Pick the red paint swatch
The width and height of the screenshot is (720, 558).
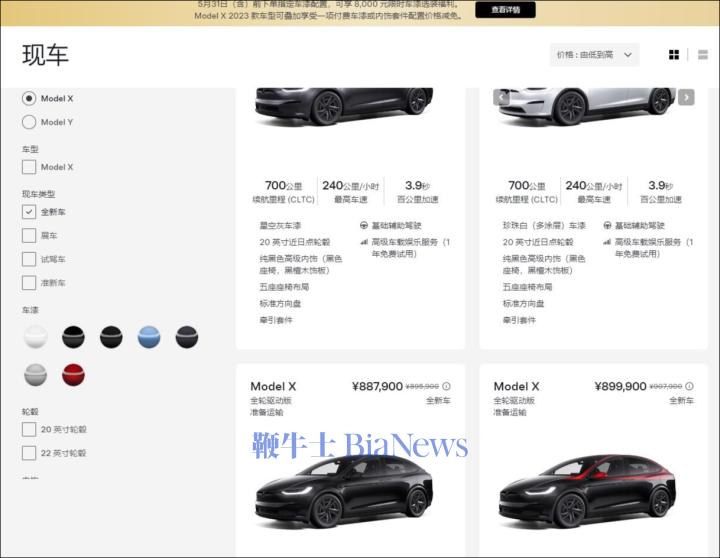point(73,375)
